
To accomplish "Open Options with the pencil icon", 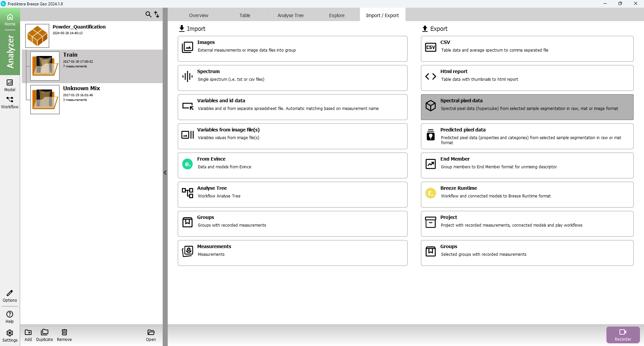I will [x=10, y=296].
